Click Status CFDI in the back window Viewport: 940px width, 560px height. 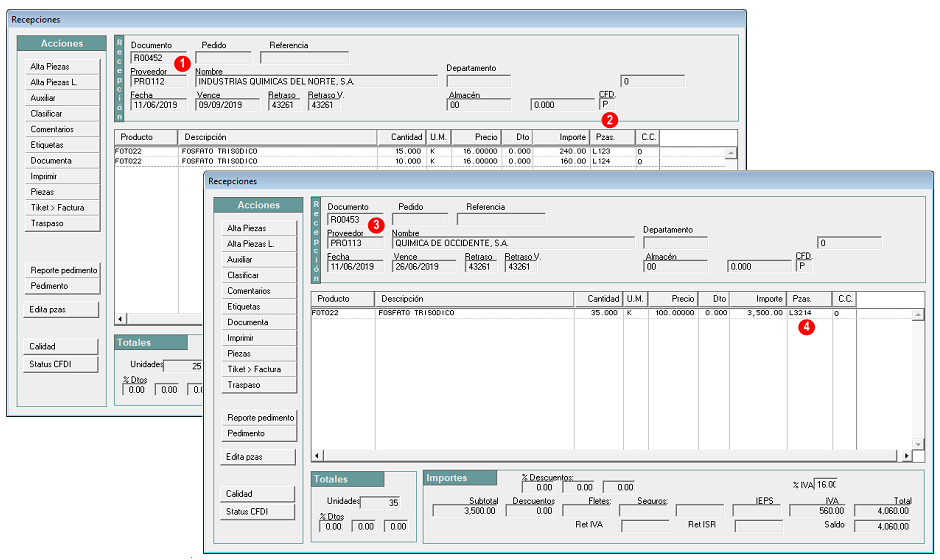pos(61,364)
